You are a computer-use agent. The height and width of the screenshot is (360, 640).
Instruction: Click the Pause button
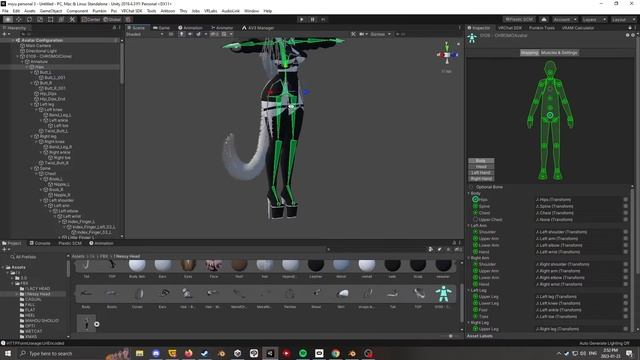[312, 19]
